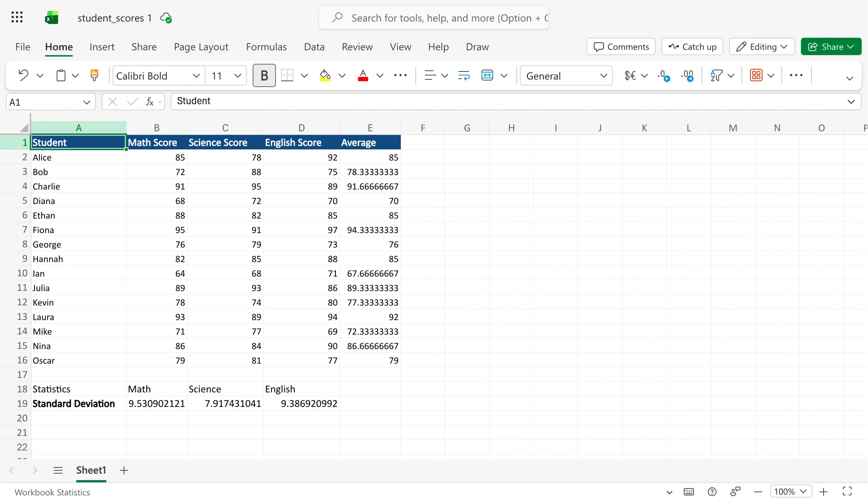Apply cell borders
The width and height of the screenshot is (868, 499).
coord(287,75)
